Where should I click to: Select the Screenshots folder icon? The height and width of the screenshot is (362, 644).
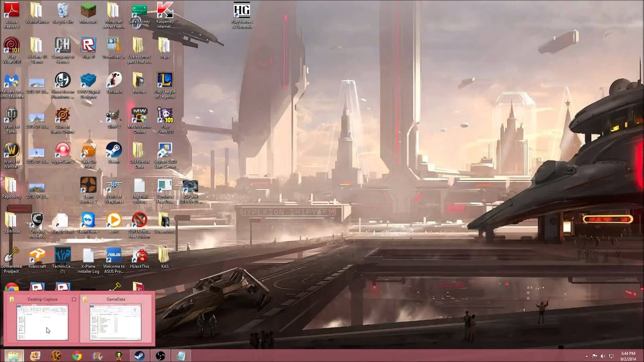(165, 223)
